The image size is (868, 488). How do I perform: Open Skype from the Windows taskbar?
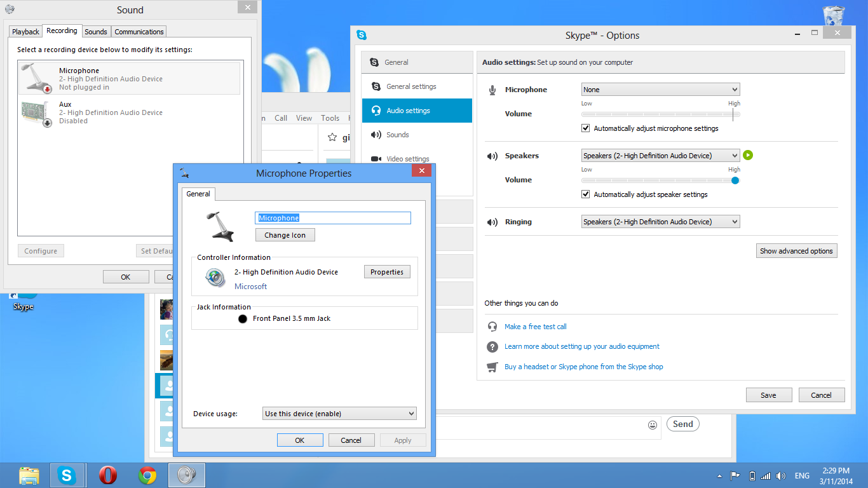(67, 475)
